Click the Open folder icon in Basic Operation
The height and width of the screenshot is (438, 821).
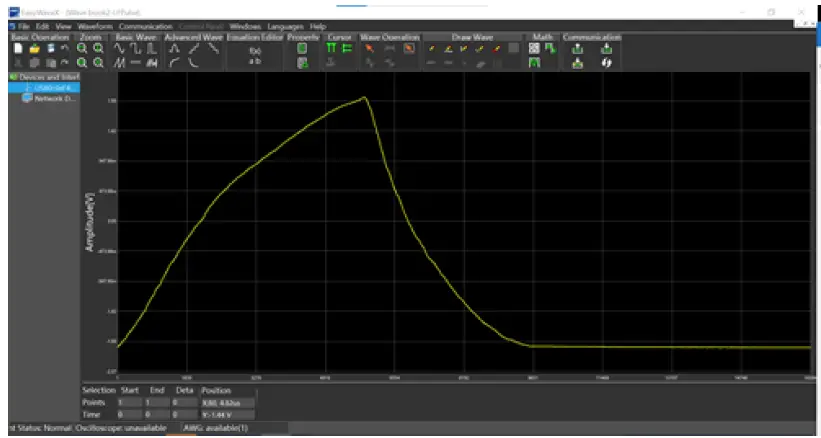(x=35, y=49)
